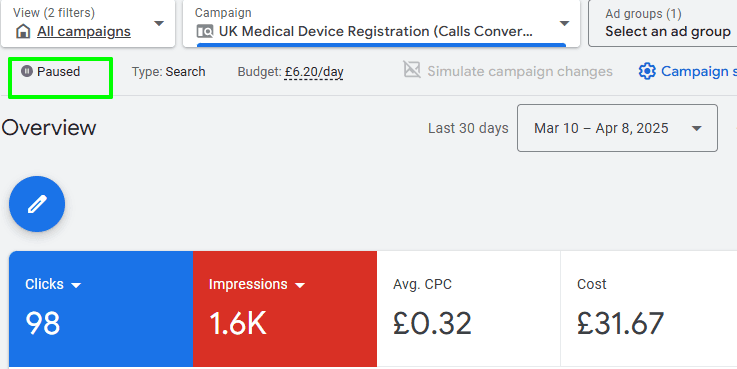Select the blue Clicks metric card

[101, 309]
